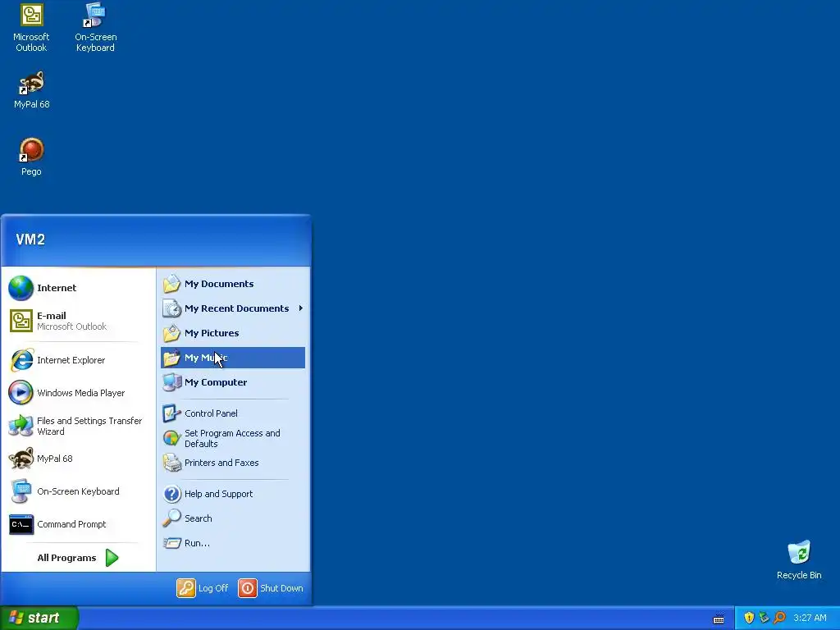
Task: Click the All Programs label
Action: [x=66, y=558]
